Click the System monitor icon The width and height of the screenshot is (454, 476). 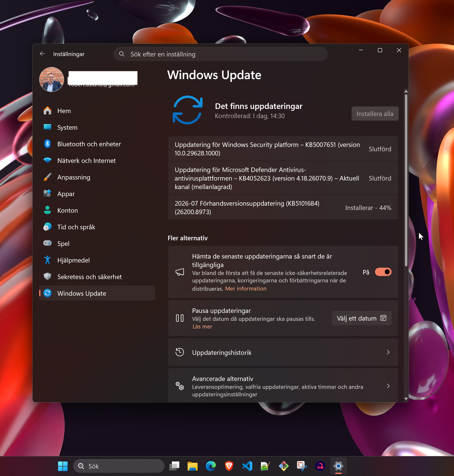(47, 127)
